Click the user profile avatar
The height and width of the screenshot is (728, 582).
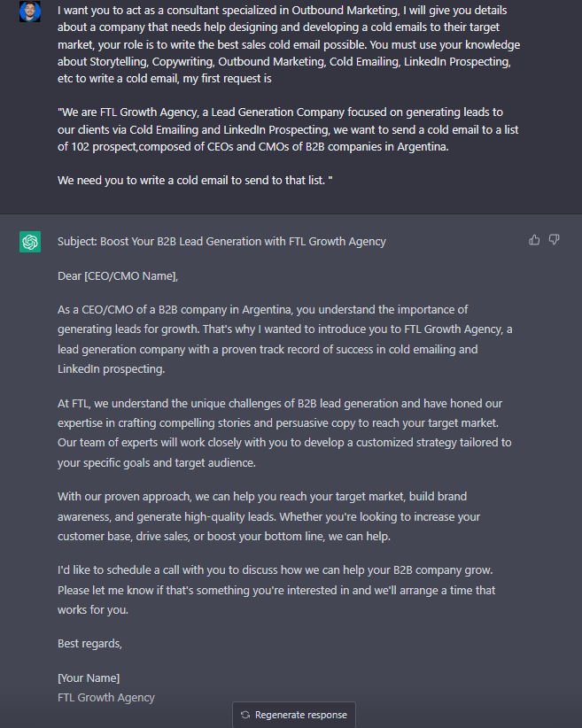(x=30, y=12)
